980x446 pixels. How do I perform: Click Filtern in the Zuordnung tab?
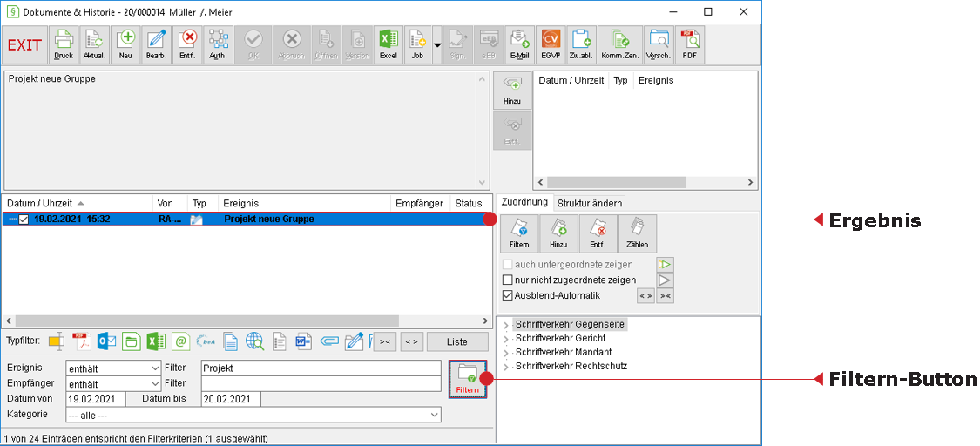(519, 233)
